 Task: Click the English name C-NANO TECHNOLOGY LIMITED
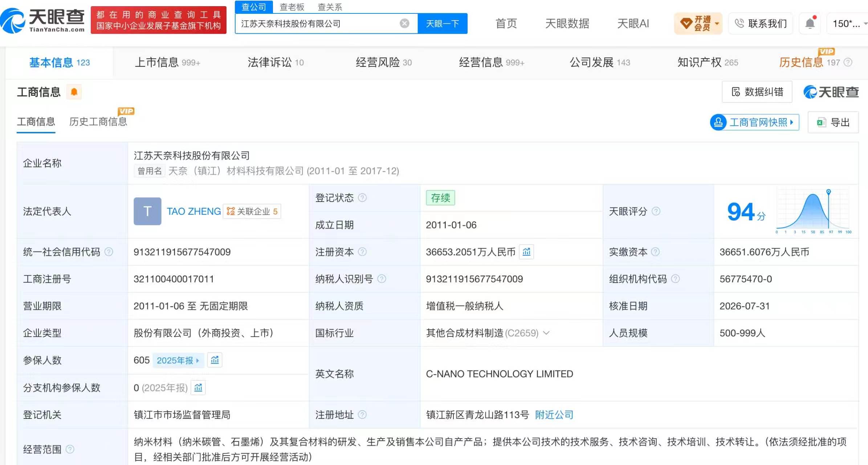click(500, 374)
